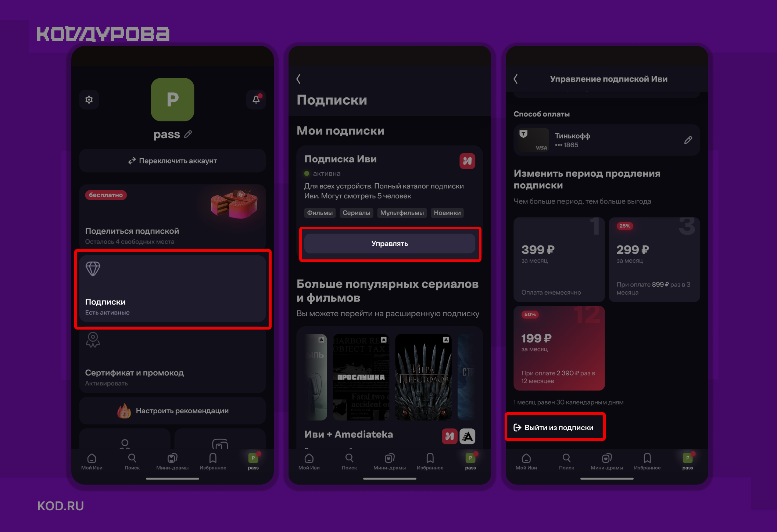Open settings gear on profile screen

[x=89, y=100]
